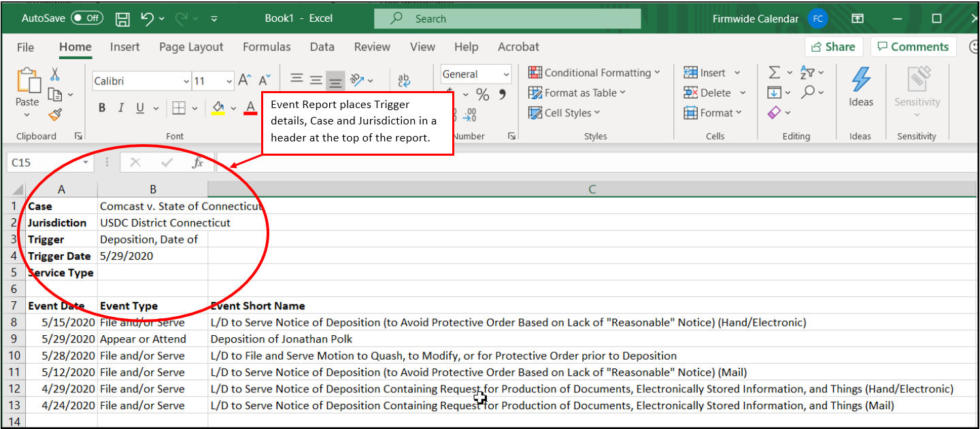
Task: Open the Calibri font name dropdown
Action: coord(186,82)
